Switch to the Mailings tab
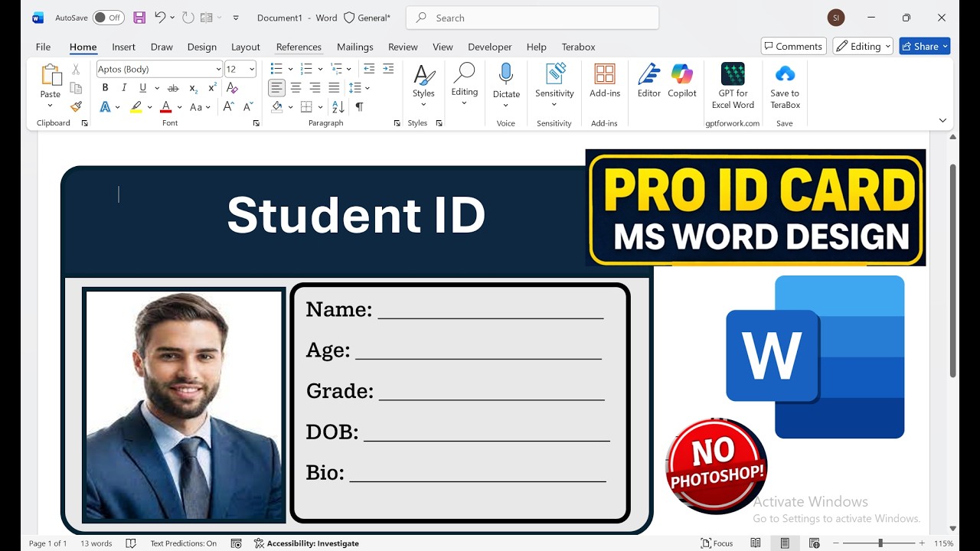This screenshot has width=980, height=551. [355, 47]
